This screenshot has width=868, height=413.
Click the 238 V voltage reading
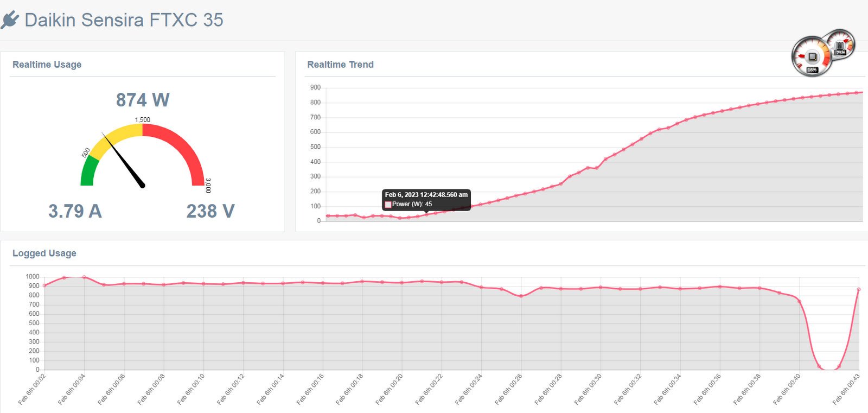(x=210, y=211)
